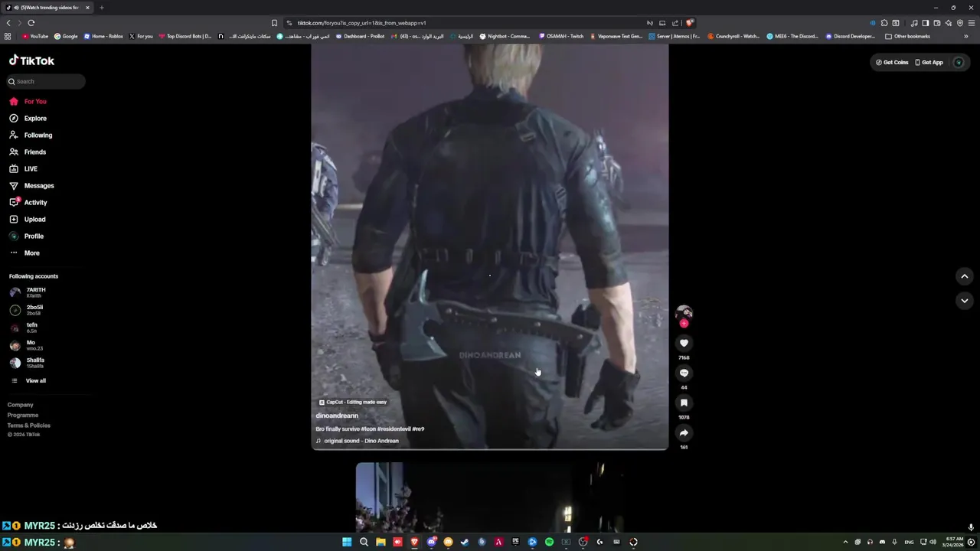This screenshot has width=980, height=551.
Task: Follow the creator via red plus button
Action: tap(684, 324)
